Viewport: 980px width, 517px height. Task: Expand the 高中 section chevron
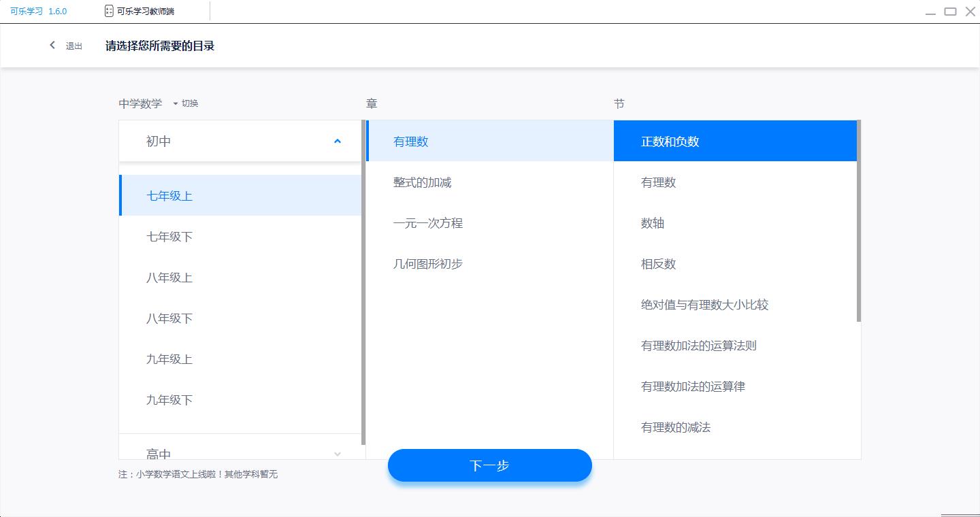(337, 454)
